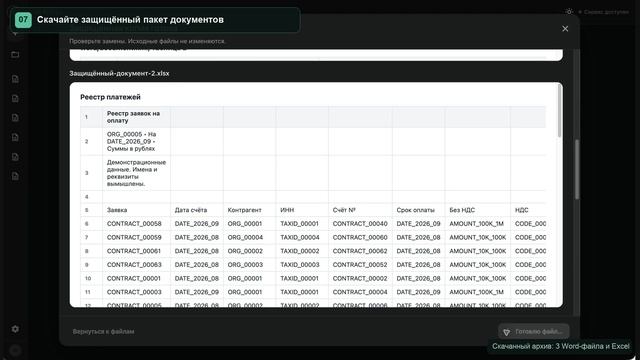
Task: Select cell CONTRACT_00063
Action: [x=136, y=264]
